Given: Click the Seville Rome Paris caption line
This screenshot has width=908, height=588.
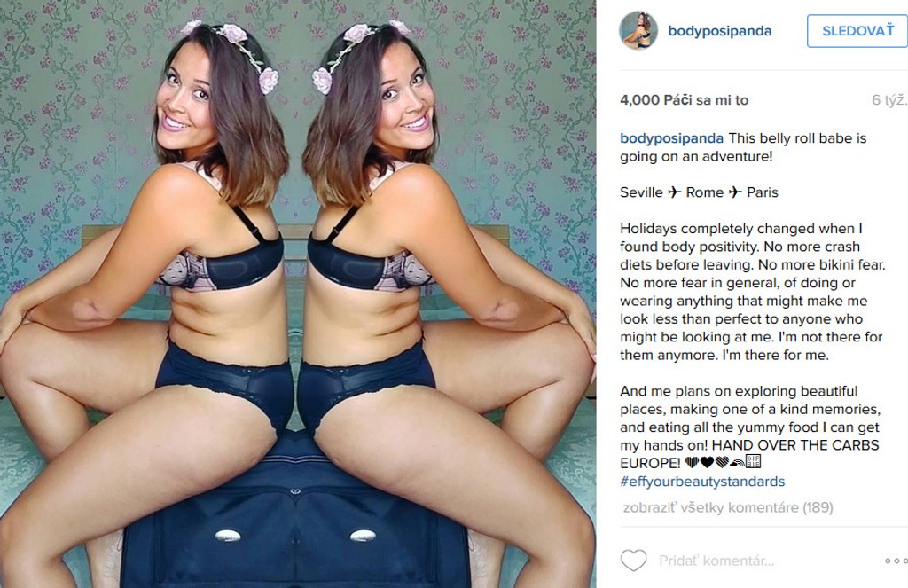Looking at the screenshot, I should pyautogui.click(x=699, y=192).
